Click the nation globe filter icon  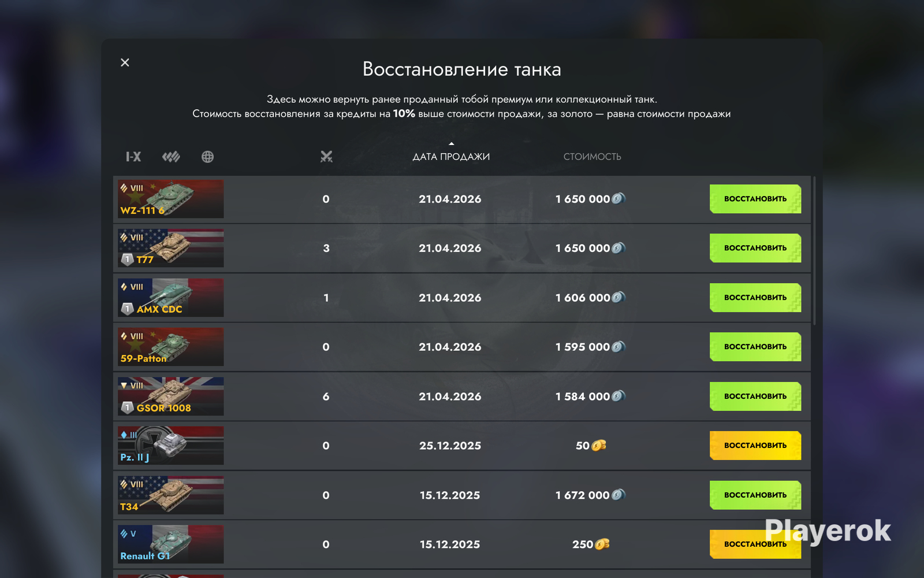207,157
